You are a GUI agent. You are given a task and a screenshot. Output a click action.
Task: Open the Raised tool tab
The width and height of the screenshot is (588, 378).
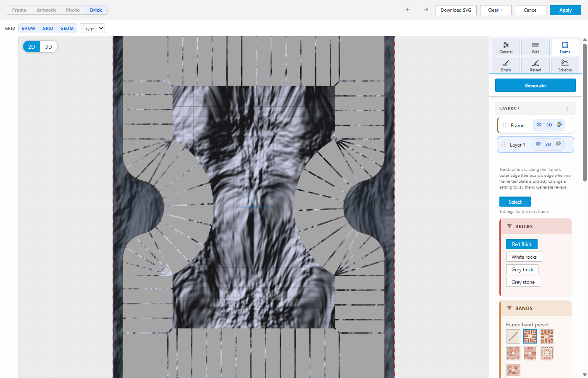tap(535, 66)
